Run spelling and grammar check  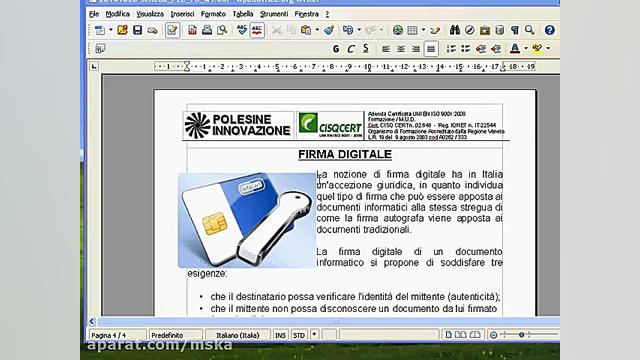click(242, 30)
